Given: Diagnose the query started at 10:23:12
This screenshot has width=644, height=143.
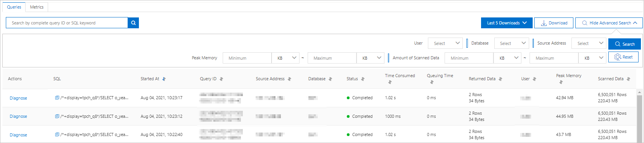Looking at the screenshot, I should point(18,116).
